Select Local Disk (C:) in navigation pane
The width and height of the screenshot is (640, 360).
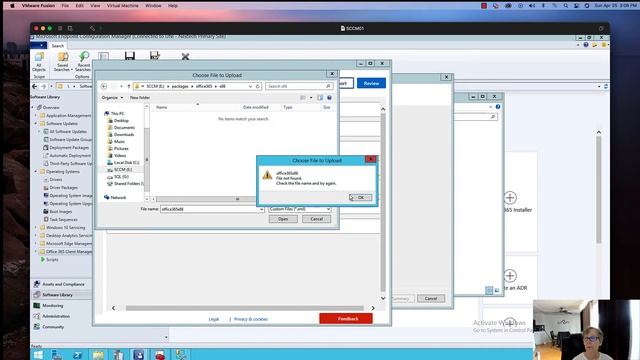click(126, 162)
